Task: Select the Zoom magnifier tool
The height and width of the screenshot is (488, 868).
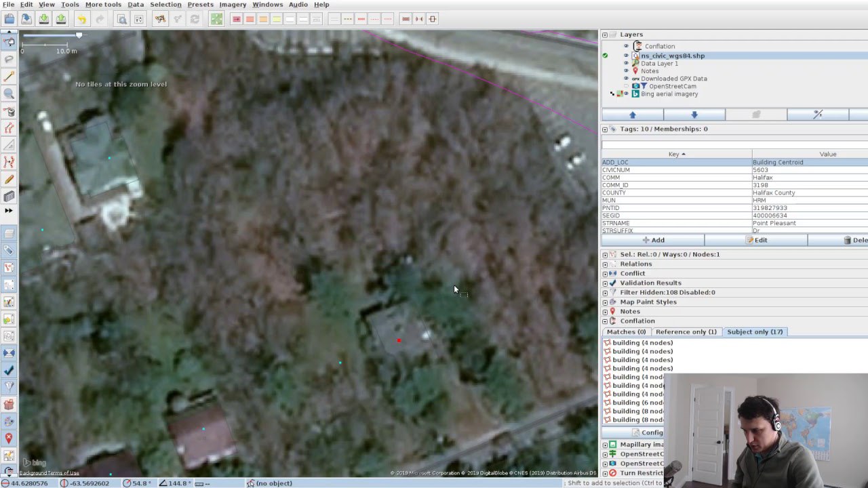Action: (x=9, y=94)
